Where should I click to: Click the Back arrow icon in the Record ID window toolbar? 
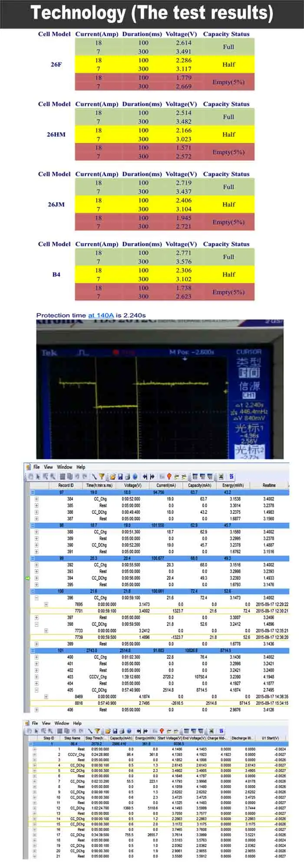click(x=145, y=477)
